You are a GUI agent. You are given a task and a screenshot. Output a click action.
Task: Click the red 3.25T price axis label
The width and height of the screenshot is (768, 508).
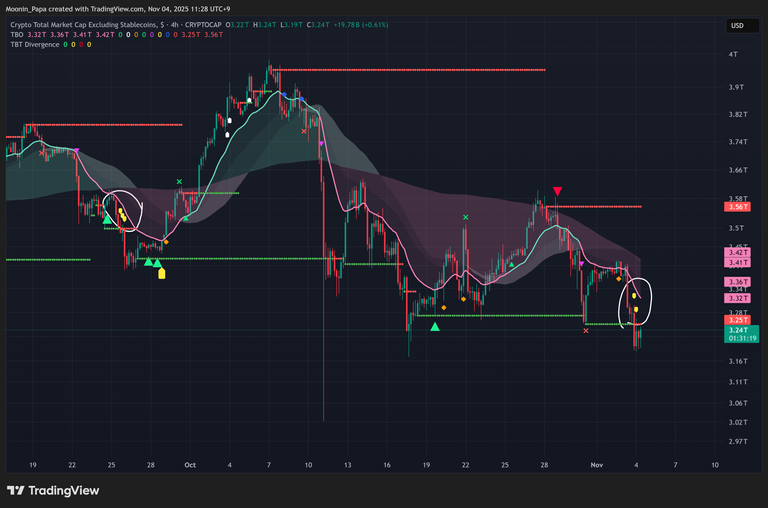click(x=739, y=320)
